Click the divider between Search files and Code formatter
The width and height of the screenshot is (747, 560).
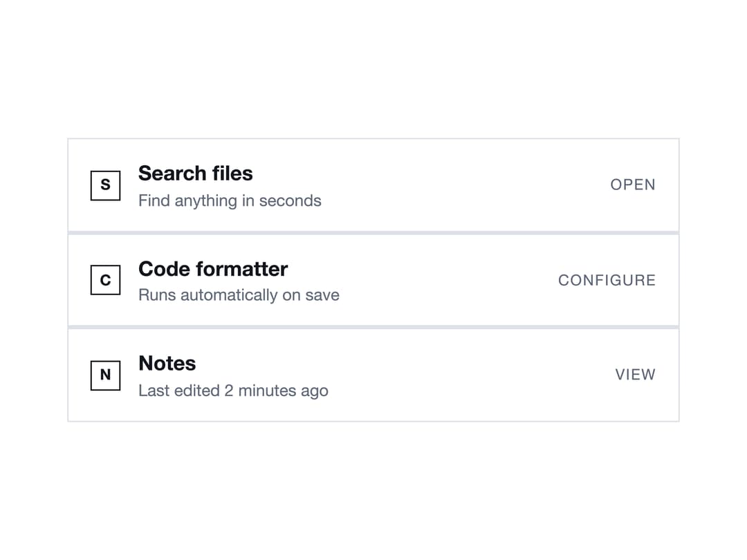click(x=373, y=233)
